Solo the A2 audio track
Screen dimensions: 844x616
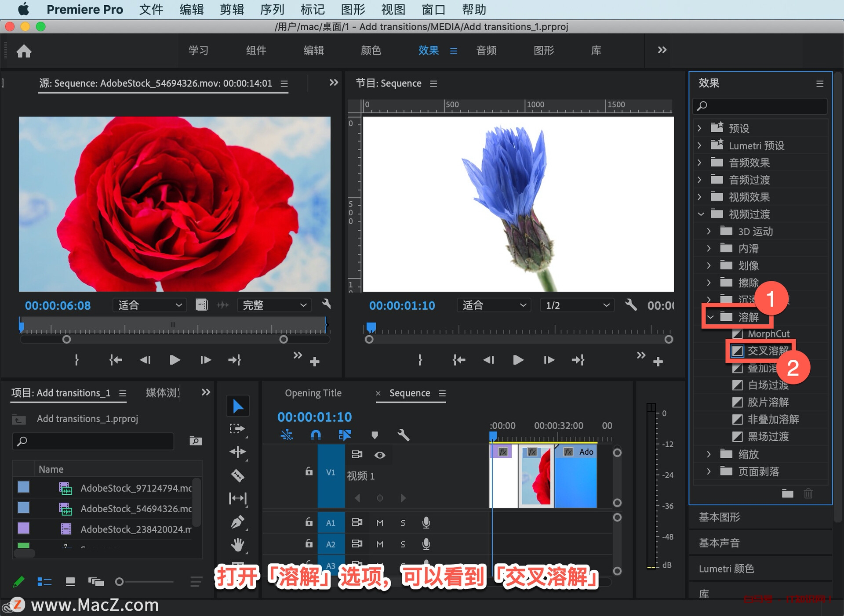[403, 544]
